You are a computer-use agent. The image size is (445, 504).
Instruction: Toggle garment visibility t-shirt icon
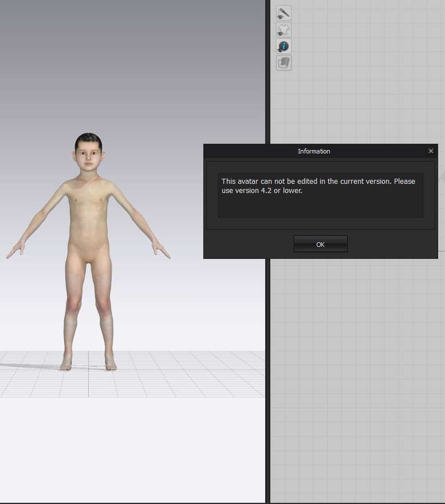[283, 29]
